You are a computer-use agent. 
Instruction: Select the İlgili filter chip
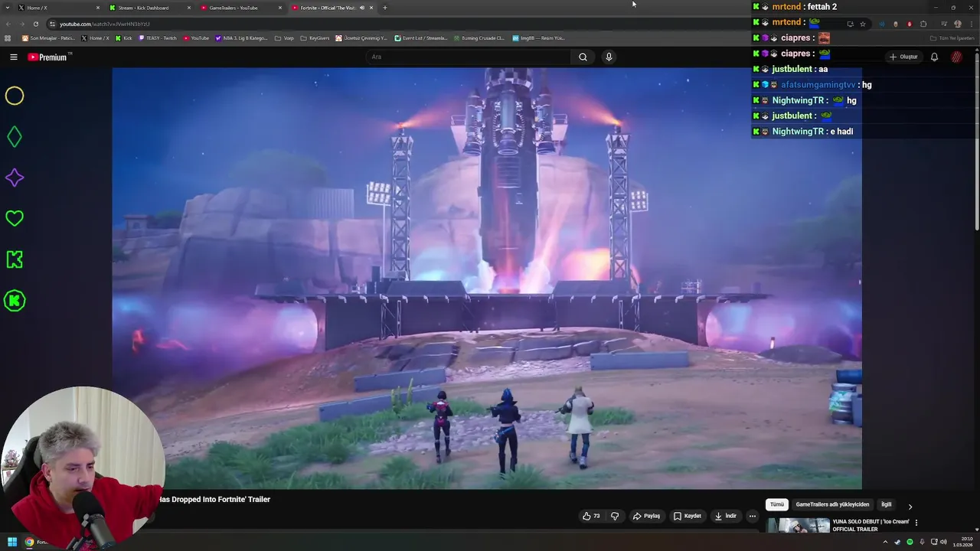(886, 504)
